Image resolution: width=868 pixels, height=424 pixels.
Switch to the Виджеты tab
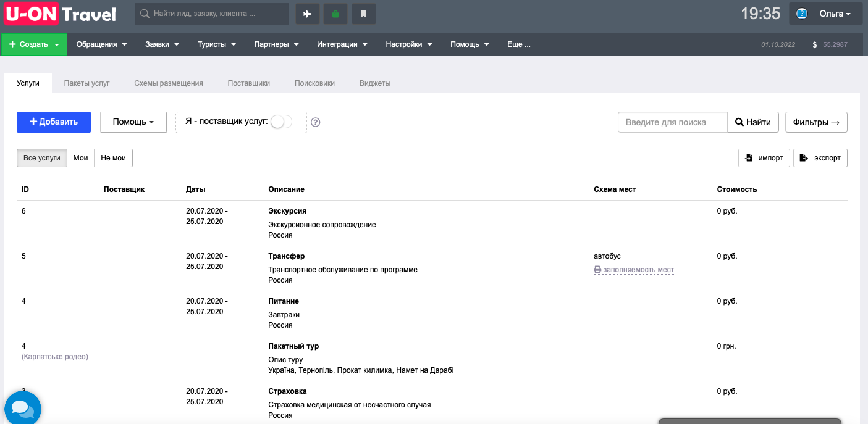pyautogui.click(x=375, y=83)
